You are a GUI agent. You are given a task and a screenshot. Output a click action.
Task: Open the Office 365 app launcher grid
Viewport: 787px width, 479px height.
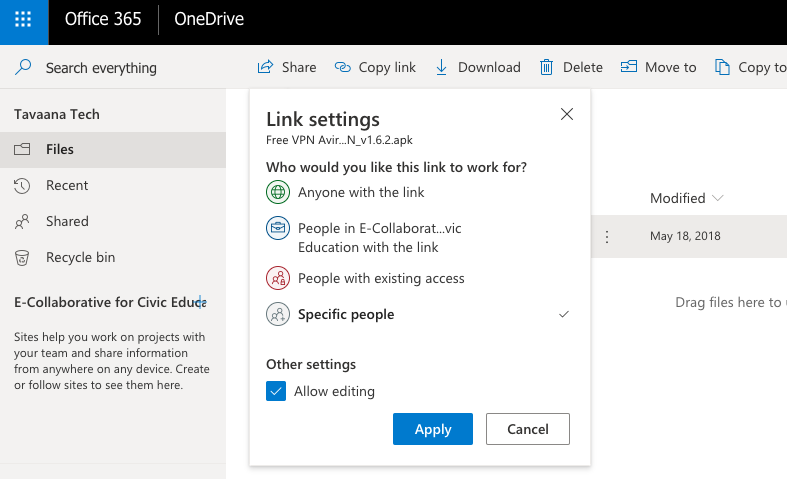24,20
